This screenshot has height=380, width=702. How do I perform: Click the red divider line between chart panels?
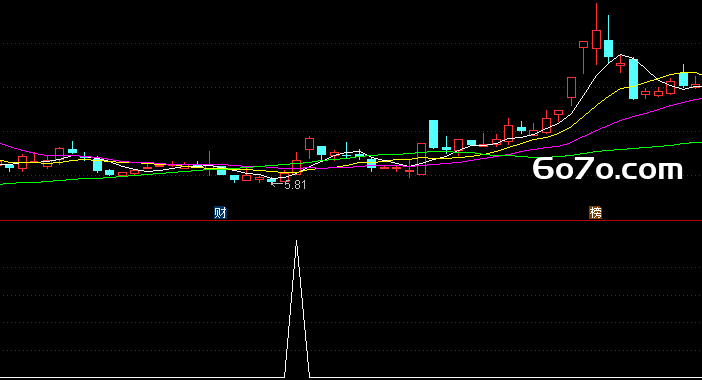tap(351, 221)
